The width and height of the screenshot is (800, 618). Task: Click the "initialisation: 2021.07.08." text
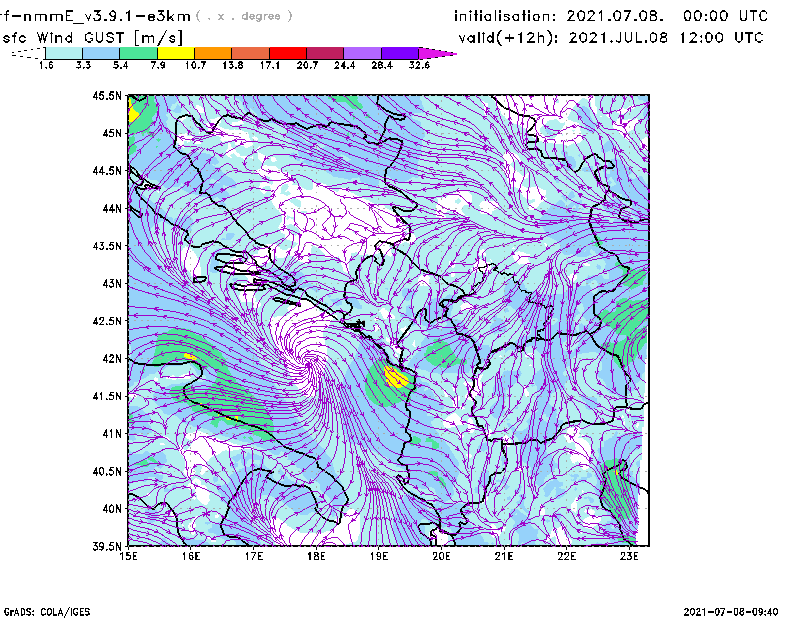(x=559, y=16)
